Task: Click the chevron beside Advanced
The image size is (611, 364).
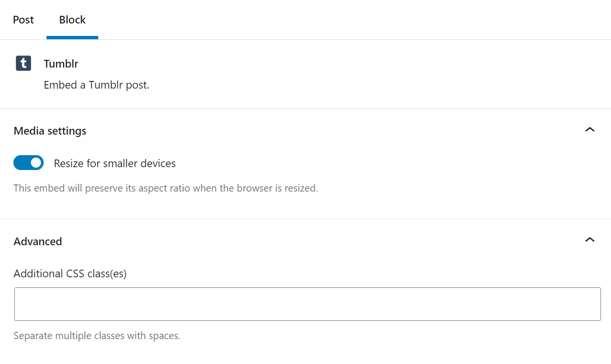Action: pos(590,240)
